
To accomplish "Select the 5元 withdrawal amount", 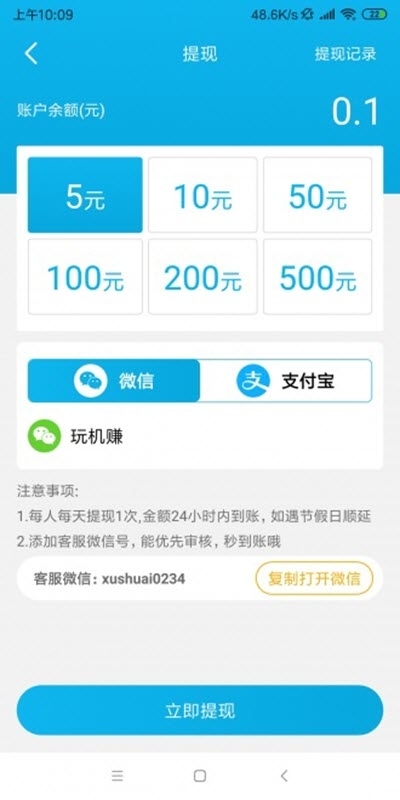I will 85,195.
